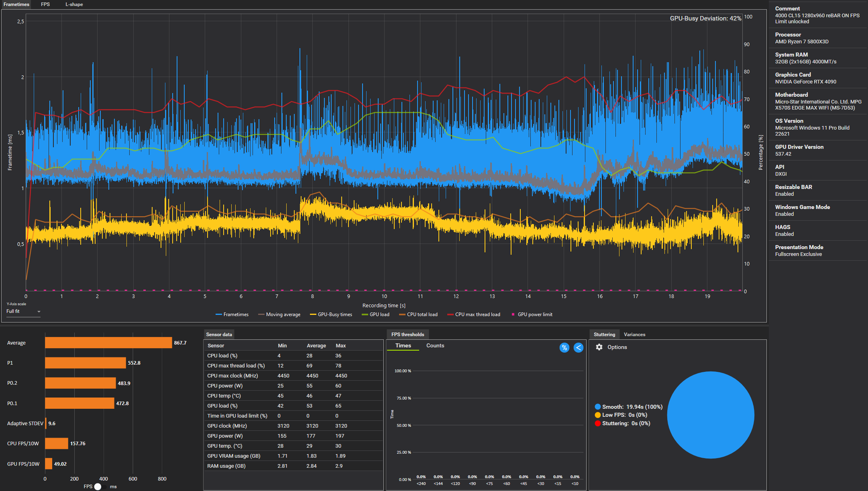Click the Comment field text
868x491 pixels.
[x=817, y=18]
